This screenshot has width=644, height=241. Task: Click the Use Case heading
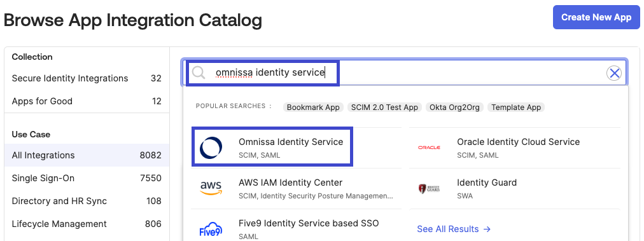[31, 134]
